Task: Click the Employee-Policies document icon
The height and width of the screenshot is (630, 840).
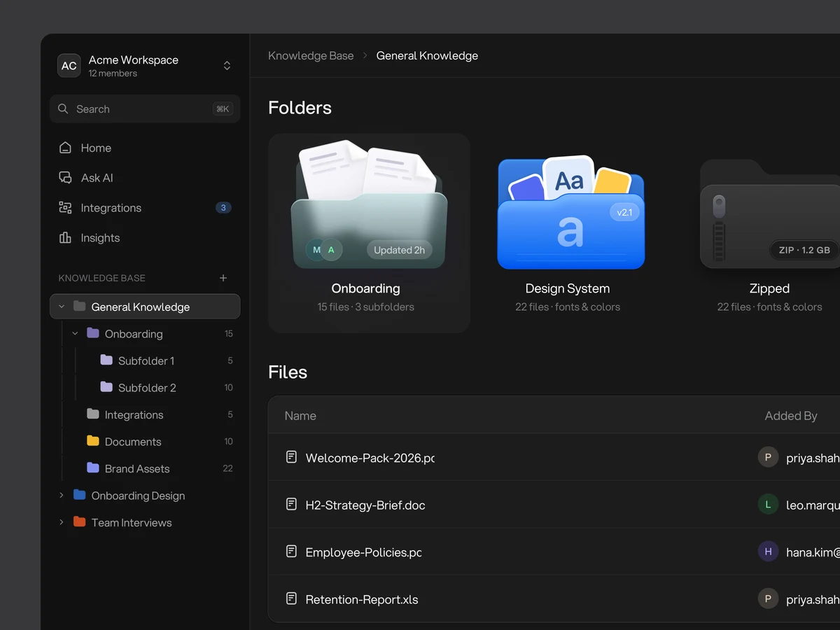Action: point(291,552)
